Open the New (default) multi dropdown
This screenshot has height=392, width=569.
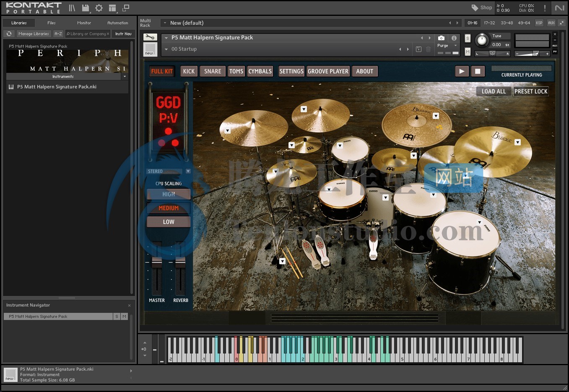(165, 23)
